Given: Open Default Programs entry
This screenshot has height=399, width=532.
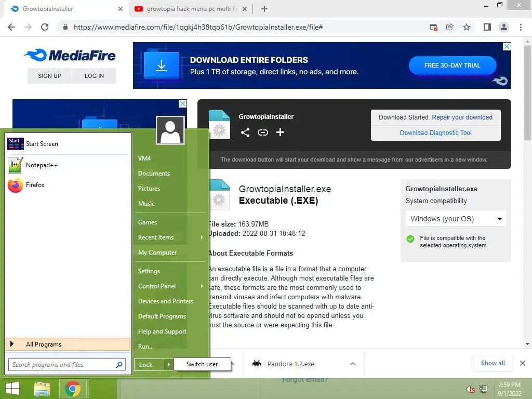Looking at the screenshot, I should click(x=162, y=316).
